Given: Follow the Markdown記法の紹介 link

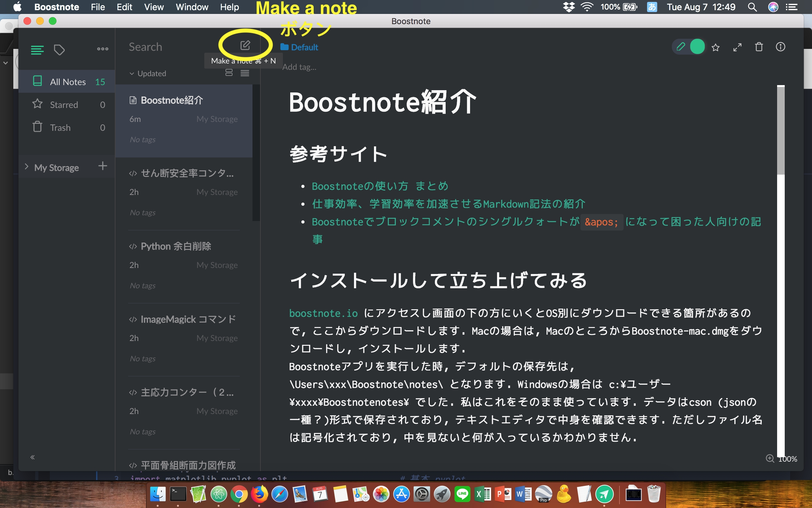Looking at the screenshot, I should [449, 204].
